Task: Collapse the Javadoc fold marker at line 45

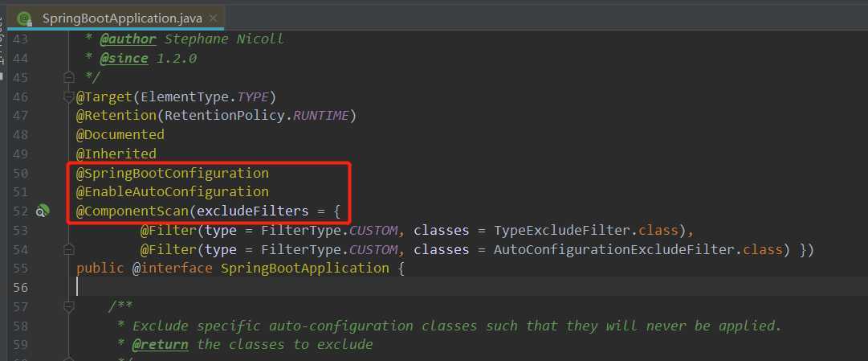Action: [x=68, y=77]
